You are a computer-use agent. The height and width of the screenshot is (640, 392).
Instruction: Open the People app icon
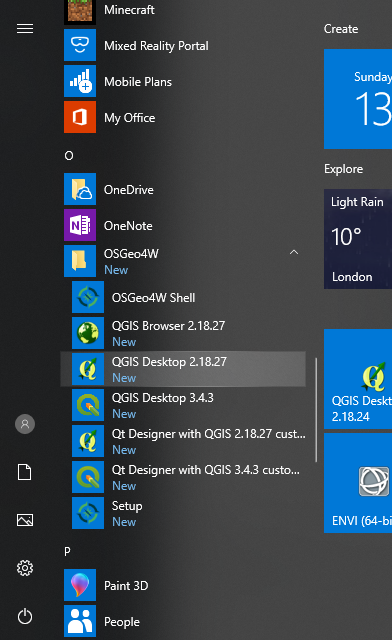[80, 621]
